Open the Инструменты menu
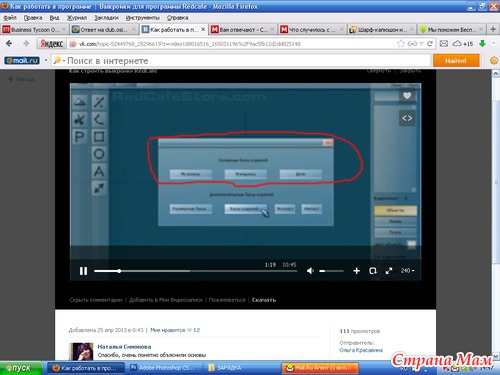Image resolution: width=500 pixels, height=375 pixels. point(142,18)
